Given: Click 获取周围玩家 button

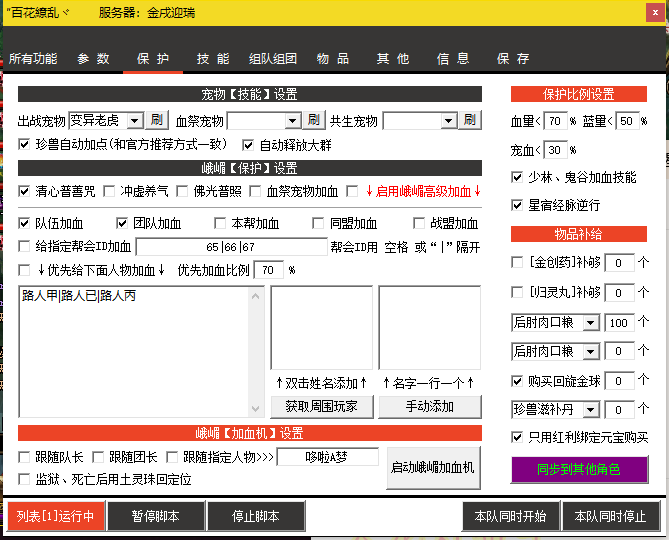Looking at the screenshot, I should point(322,406).
